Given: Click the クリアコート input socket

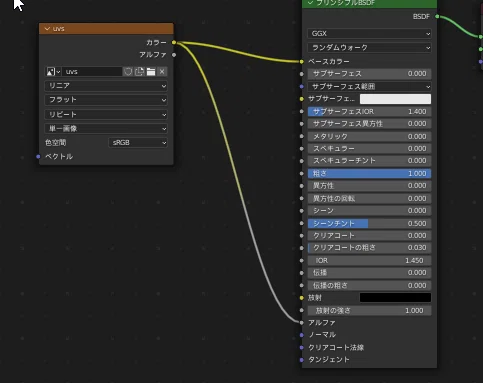Looking at the screenshot, I should click(x=302, y=236).
